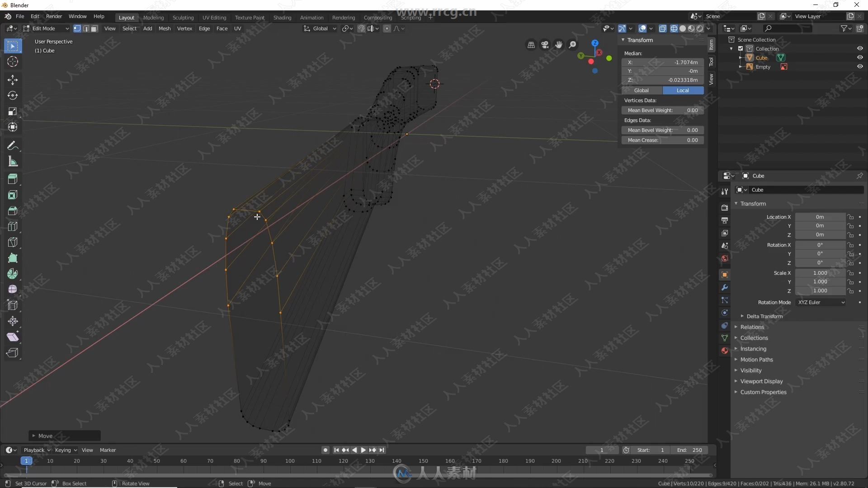This screenshot has height=488, width=868.
Task: Switch to the Modeling workspace tab
Action: tap(153, 18)
